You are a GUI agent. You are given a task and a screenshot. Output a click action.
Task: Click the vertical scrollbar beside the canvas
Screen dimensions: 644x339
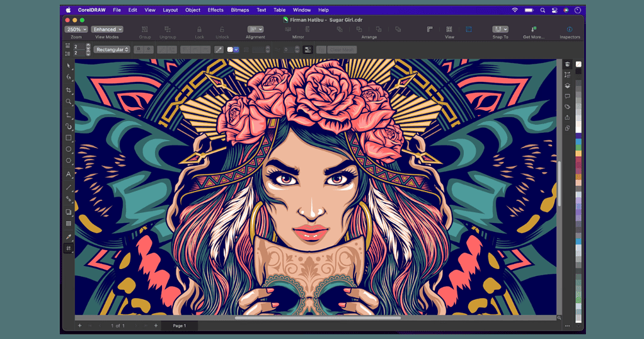(559, 184)
